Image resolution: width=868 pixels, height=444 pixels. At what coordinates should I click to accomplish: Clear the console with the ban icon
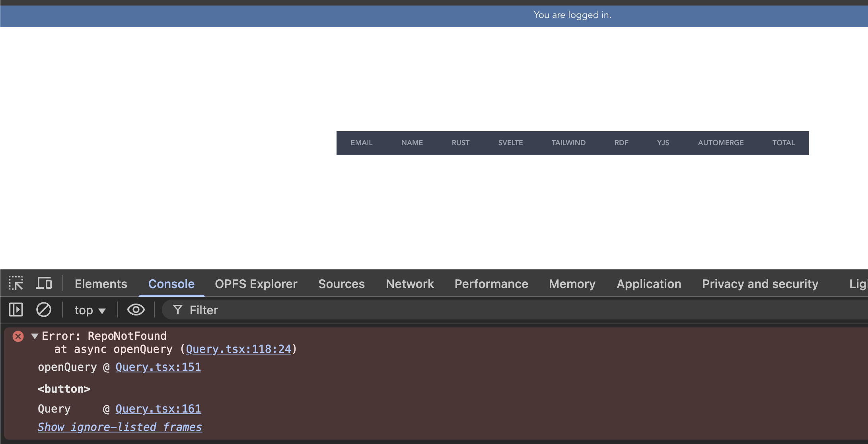pos(44,310)
